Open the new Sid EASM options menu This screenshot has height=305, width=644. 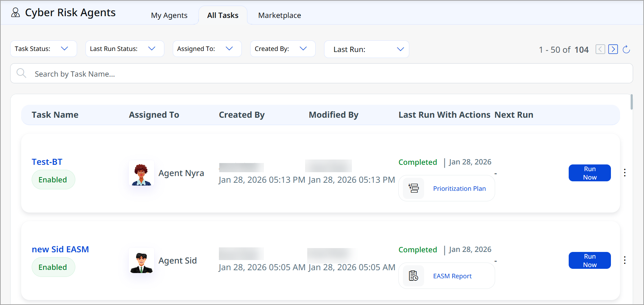[625, 260]
